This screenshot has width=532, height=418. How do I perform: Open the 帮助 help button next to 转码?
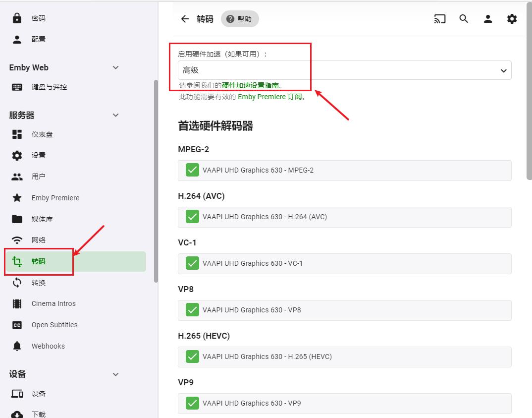coord(240,18)
